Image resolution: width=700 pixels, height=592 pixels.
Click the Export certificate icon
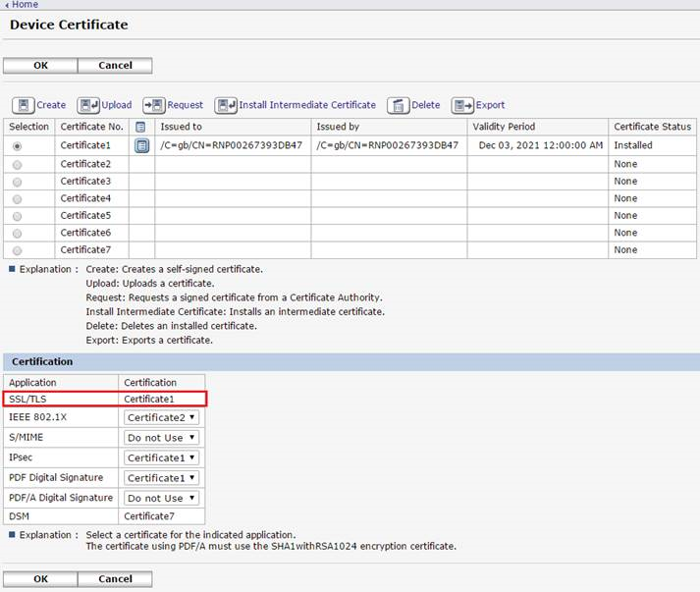[462, 105]
